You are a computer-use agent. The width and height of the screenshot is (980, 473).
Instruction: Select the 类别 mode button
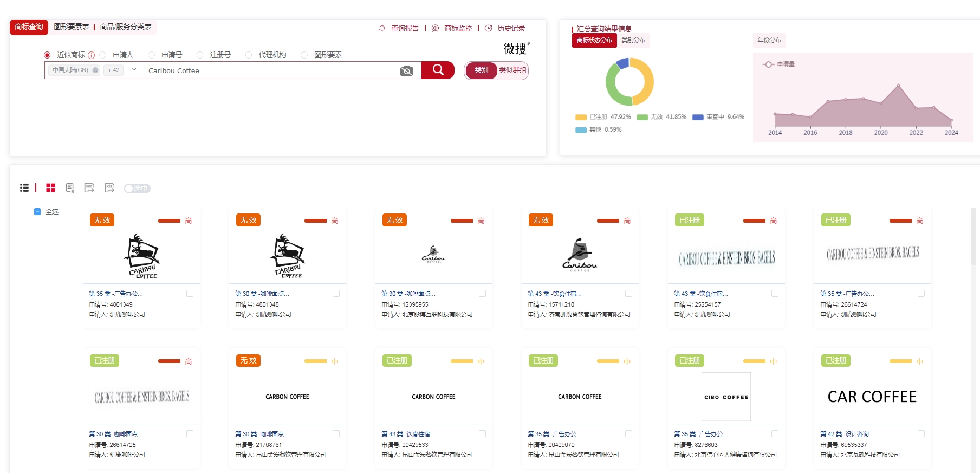coord(481,70)
